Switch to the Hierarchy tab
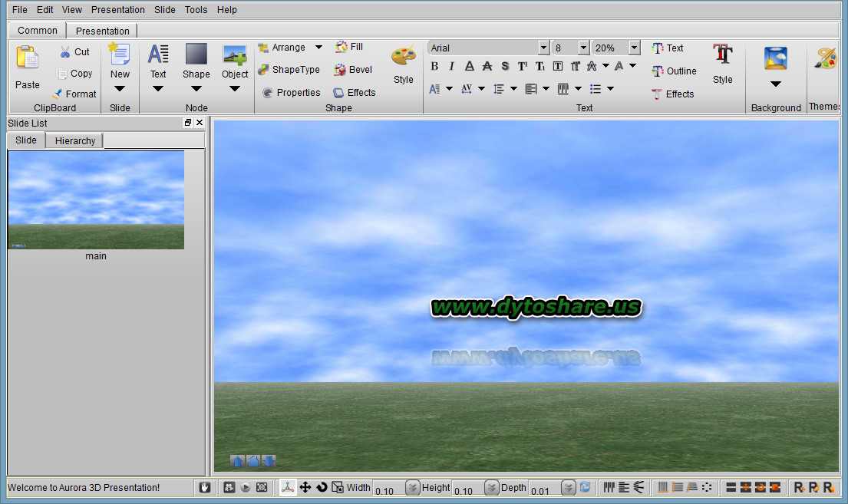Image resolution: width=848 pixels, height=504 pixels. point(74,140)
